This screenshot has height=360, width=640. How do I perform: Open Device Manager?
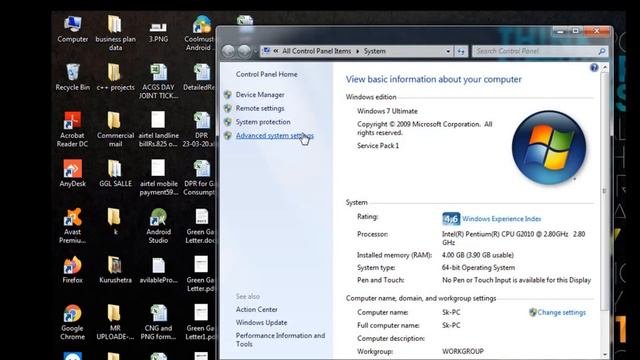coord(260,95)
